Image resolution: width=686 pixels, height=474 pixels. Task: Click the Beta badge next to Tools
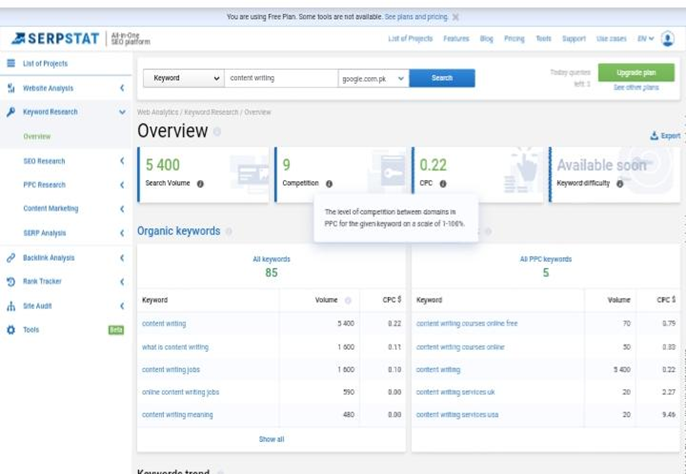(x=116, y=330)
